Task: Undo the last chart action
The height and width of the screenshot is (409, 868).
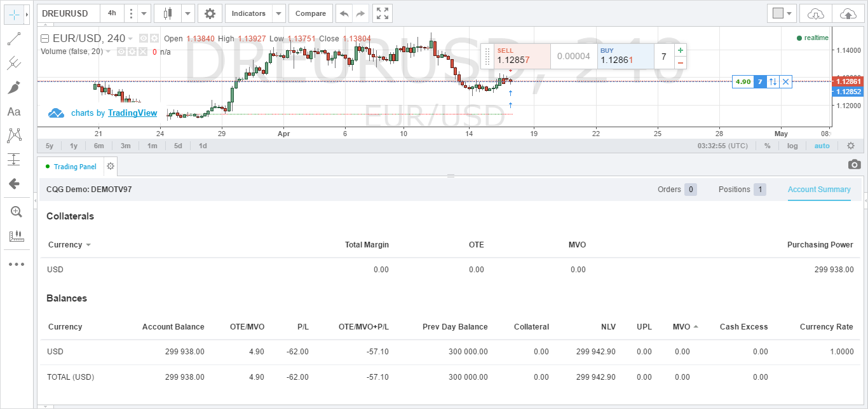Action: point(344,13)
